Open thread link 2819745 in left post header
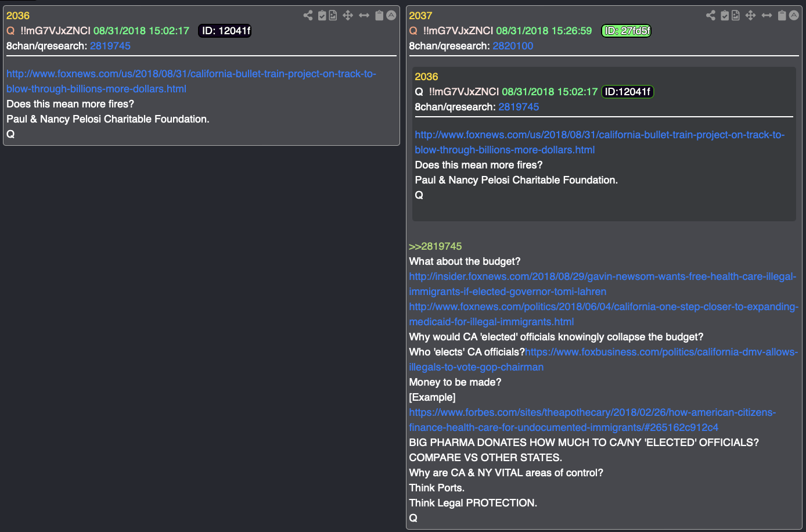The width and height of the screenshot is (806, 532). pos(110,46)
